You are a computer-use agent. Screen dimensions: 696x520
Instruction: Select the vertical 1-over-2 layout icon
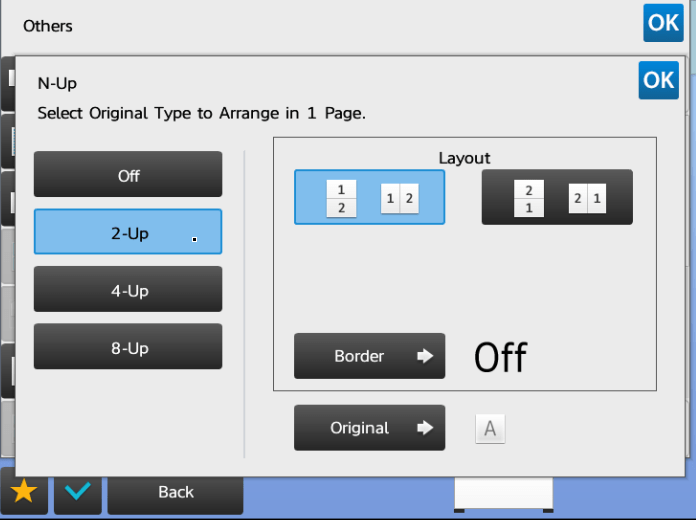[341, 198]
